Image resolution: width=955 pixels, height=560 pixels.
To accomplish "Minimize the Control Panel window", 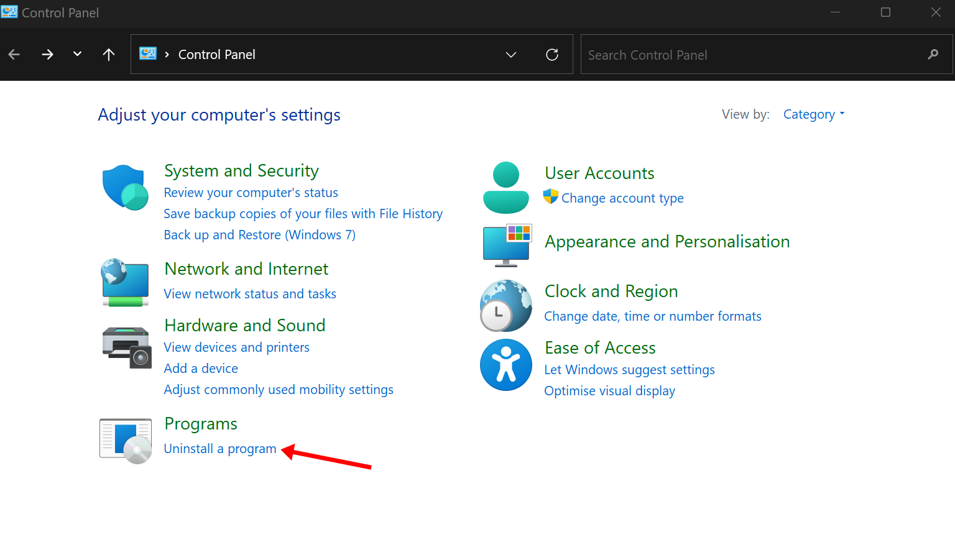I will 835,12.
